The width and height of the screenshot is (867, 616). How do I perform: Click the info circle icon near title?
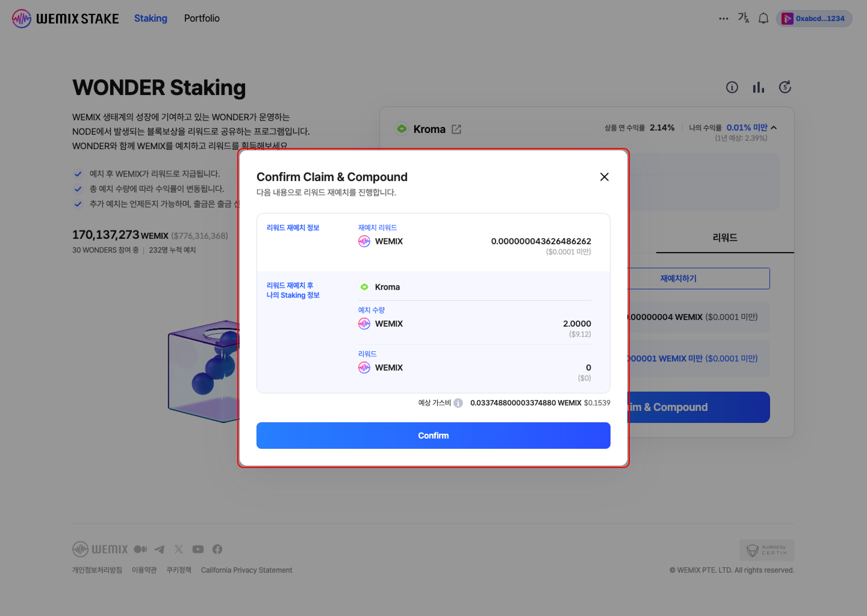point(732,88)
